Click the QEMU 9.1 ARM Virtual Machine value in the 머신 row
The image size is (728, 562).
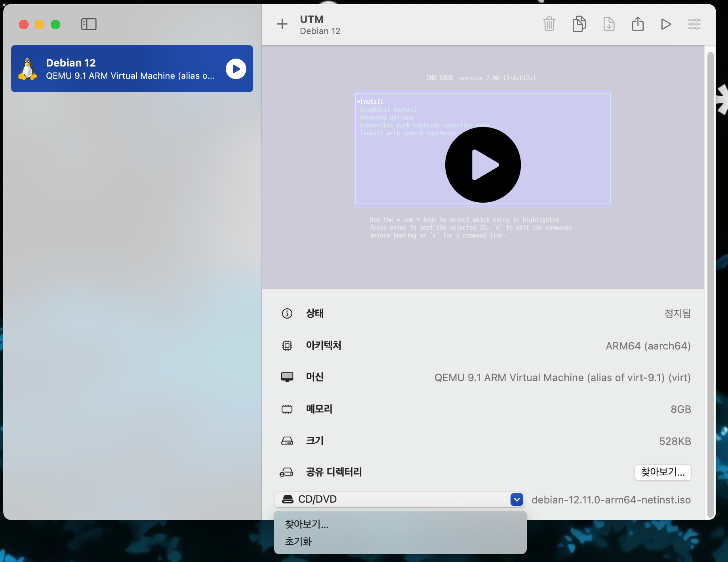[x=562, y=378]
